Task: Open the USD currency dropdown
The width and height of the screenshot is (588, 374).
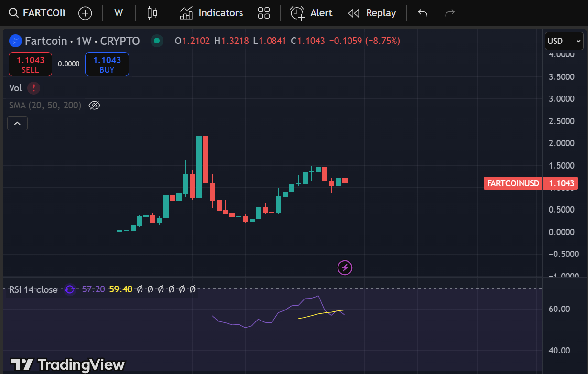Action: tap(564, 41)
